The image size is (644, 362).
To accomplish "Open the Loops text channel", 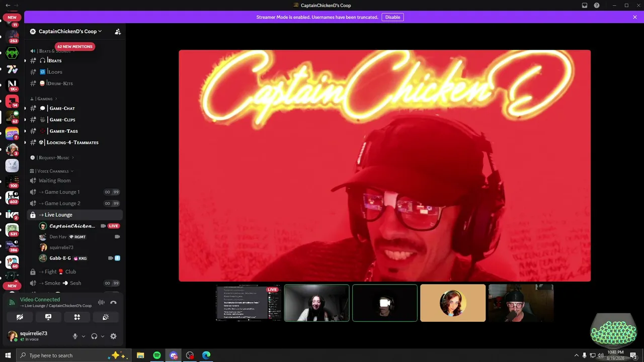I will tap(75, 72).
